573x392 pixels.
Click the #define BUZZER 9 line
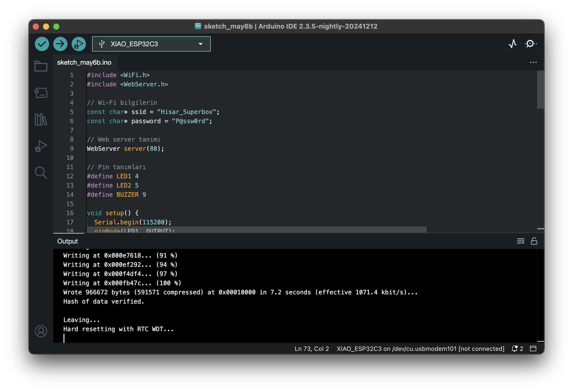point(116,195)
